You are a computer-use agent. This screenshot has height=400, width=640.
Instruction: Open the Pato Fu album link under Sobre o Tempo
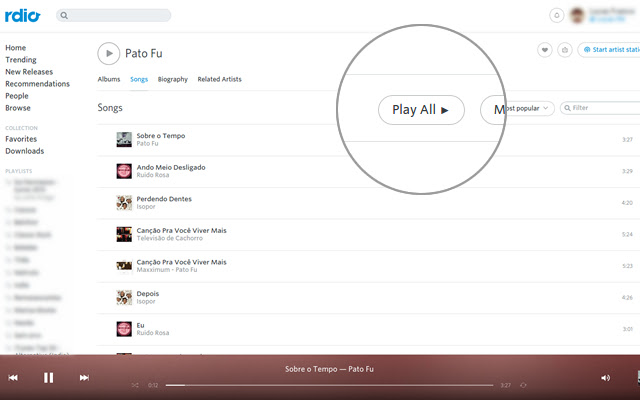(x=147, y=144)
